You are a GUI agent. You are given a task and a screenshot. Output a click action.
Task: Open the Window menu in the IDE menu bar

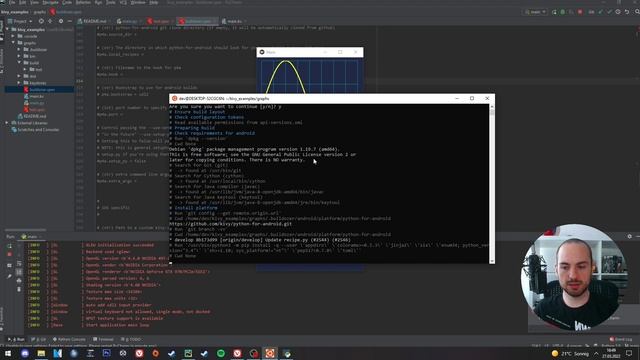tap(138, 2)
